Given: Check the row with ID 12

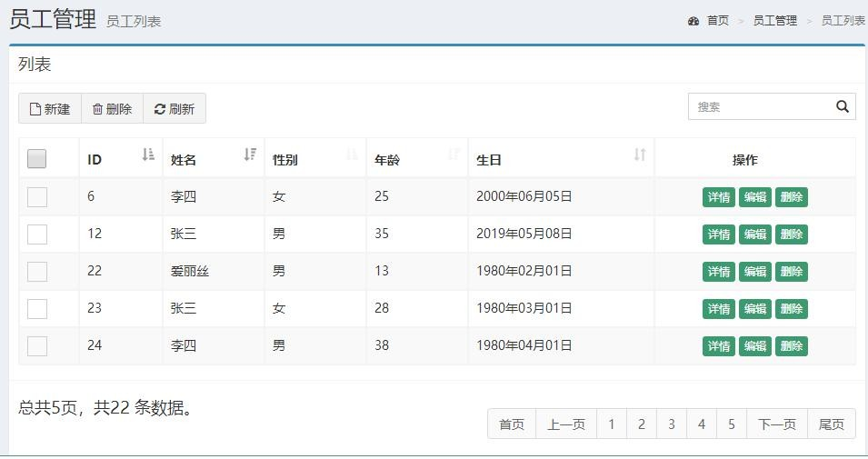Looking at the screenshot, I should pos(37,234).
